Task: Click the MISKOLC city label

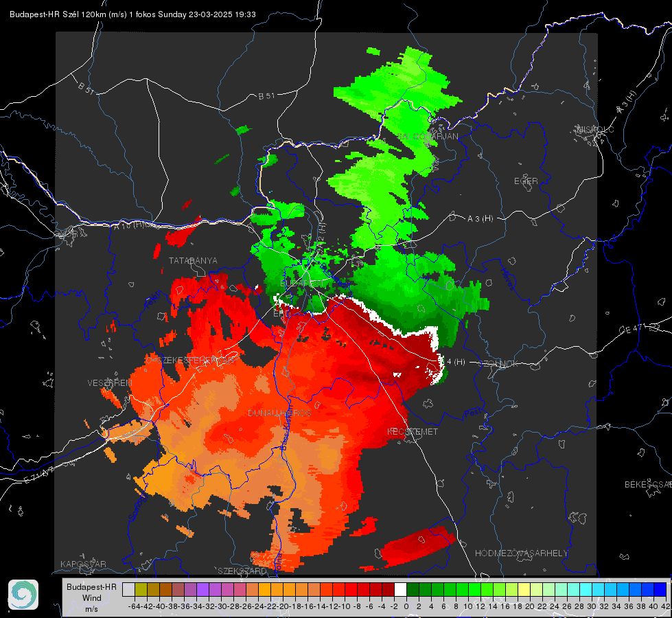Action: (x=595, y=130)
